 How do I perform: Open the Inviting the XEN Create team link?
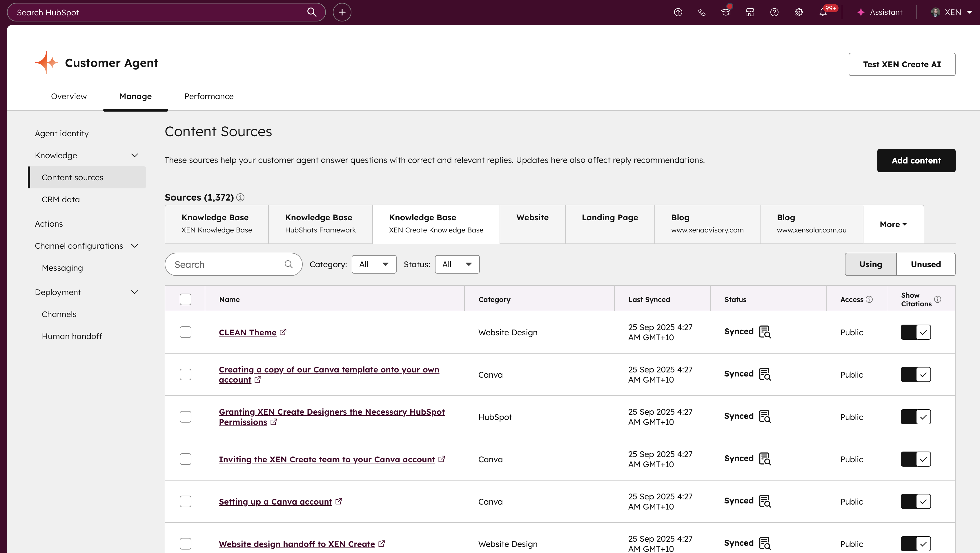[x=327, y=459]
